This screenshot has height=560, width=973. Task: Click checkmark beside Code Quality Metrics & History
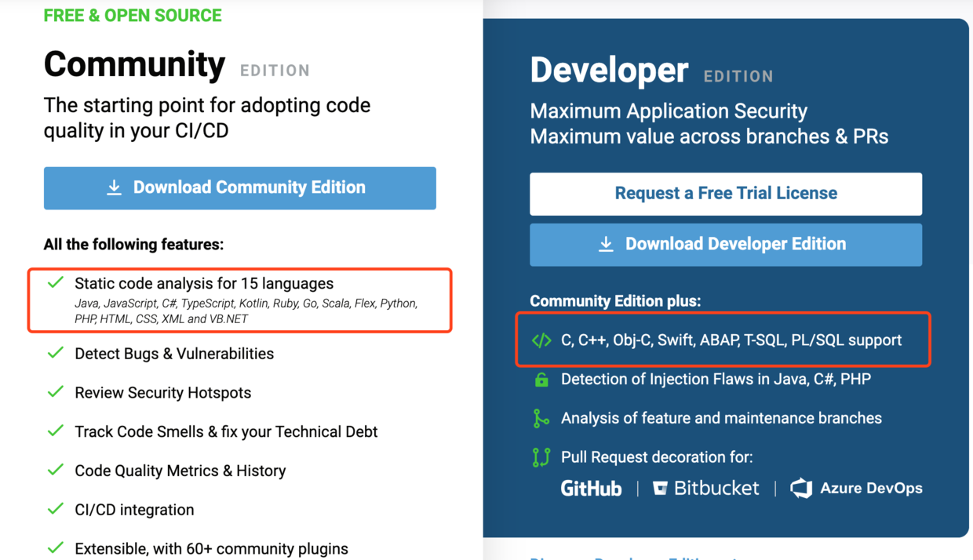[56, 471]
